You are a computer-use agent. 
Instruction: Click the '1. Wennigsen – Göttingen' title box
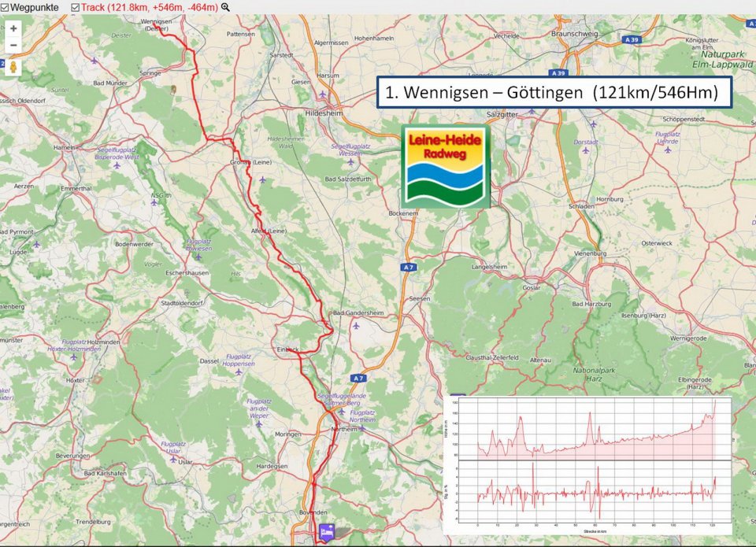click(554, 92)
